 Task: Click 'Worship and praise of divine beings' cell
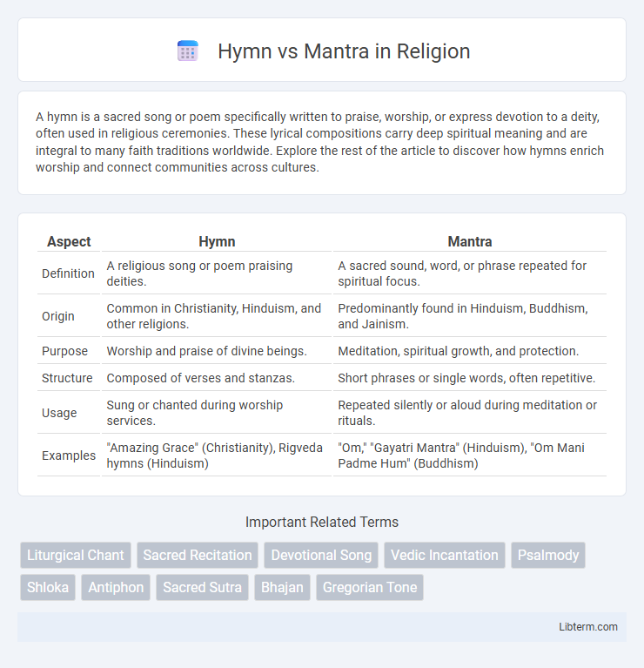coord(217,351)
